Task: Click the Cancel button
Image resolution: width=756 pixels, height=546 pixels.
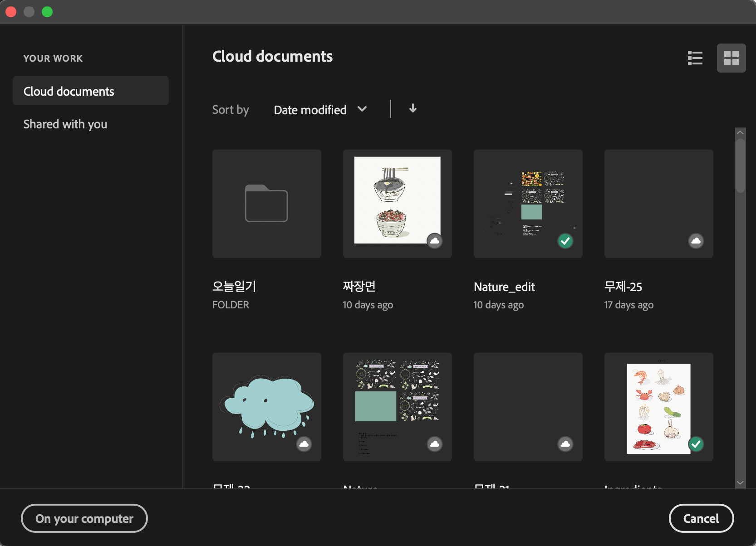Action: pyautogui.click(x=701, y=518)
